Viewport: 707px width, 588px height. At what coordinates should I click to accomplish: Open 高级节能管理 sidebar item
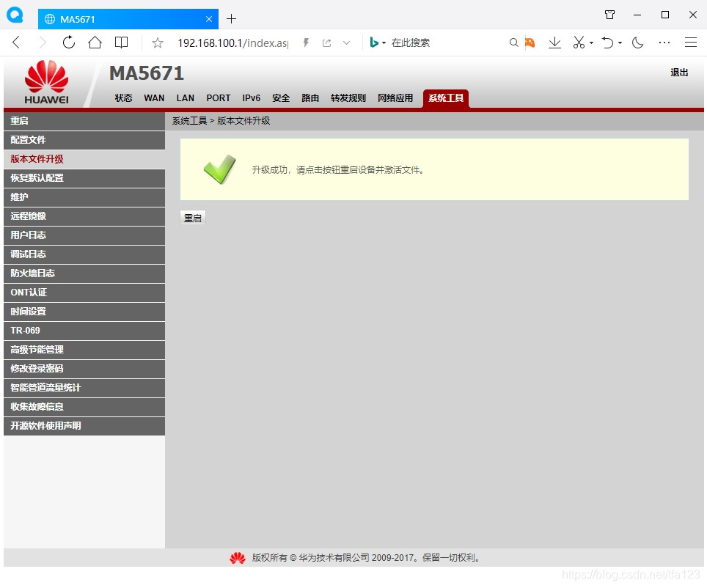[84, 350]
